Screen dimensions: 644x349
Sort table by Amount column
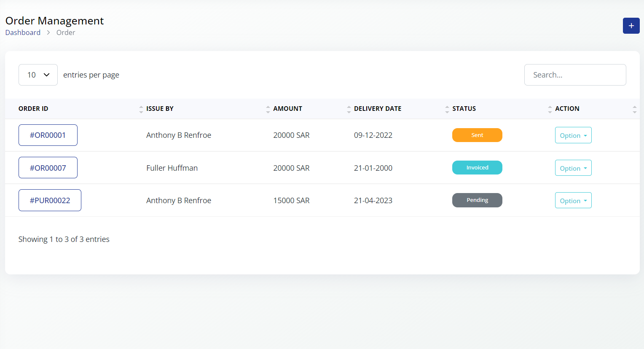click(349, 109)
